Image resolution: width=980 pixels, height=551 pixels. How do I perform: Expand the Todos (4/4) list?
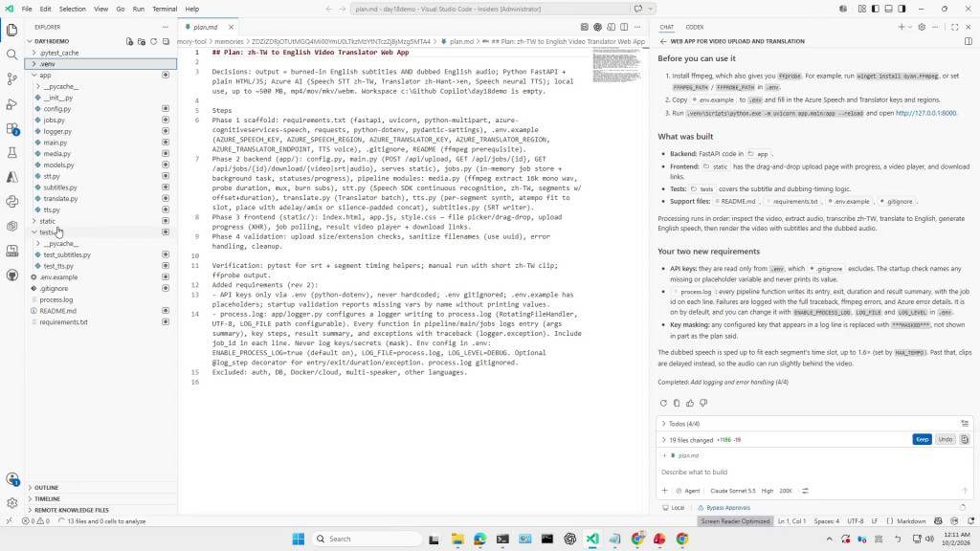[x=664, y=424]
